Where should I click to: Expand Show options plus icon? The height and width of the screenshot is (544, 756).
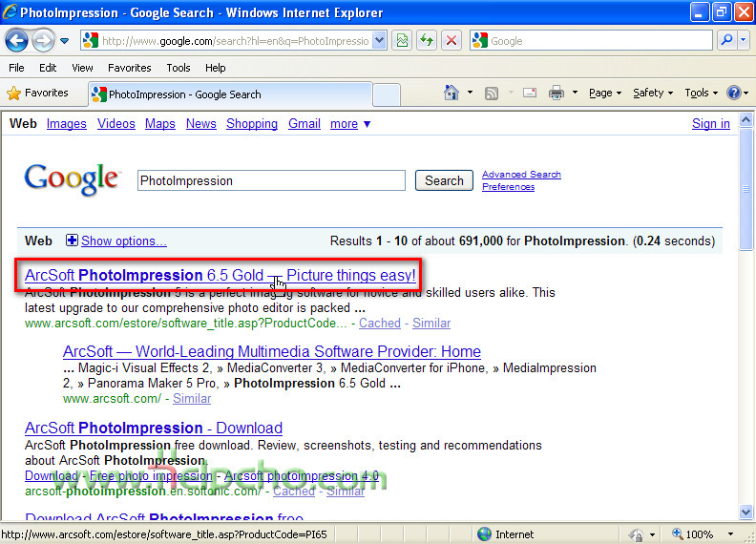(72, 241)
